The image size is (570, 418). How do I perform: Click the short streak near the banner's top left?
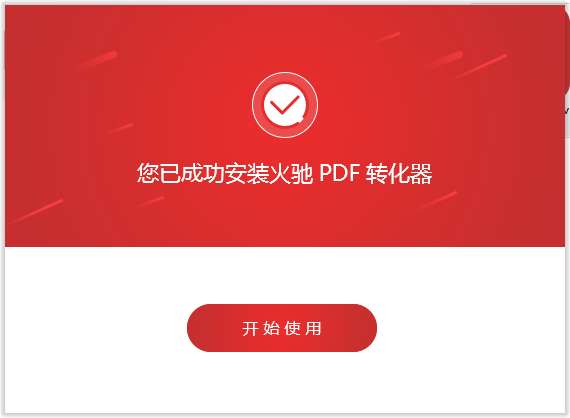pyautogui.click(x=98, y=59)
